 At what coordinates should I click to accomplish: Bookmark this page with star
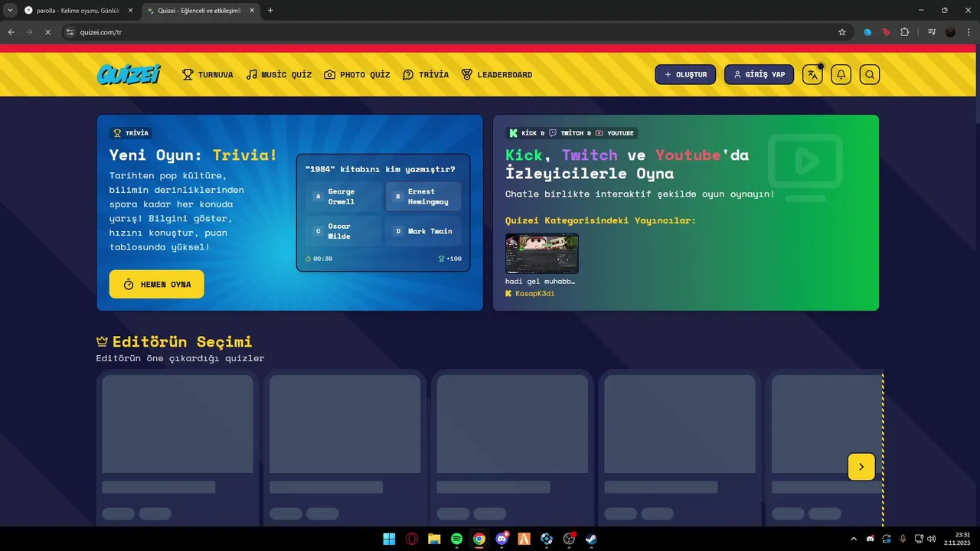tap(842, 32)
